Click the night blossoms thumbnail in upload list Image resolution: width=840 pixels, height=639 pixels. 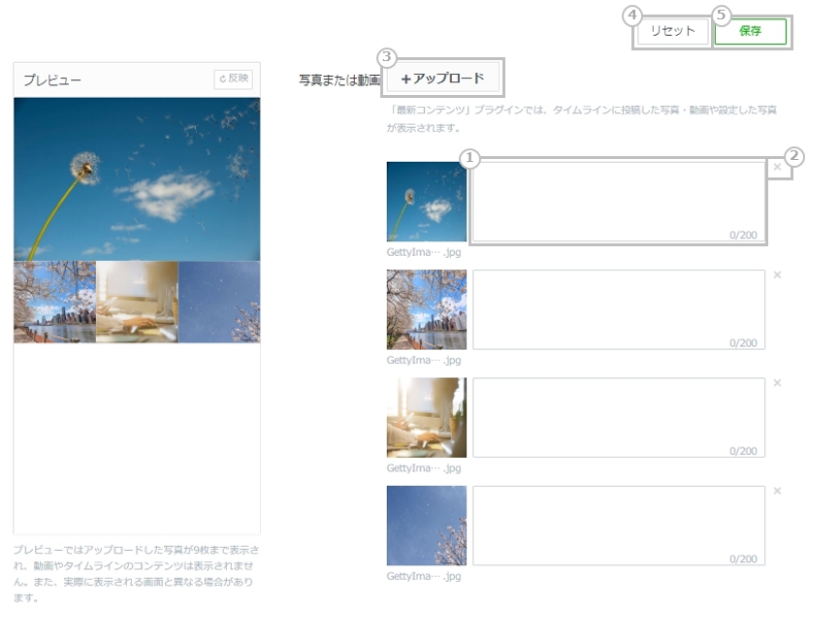click(x=426, y=526)
